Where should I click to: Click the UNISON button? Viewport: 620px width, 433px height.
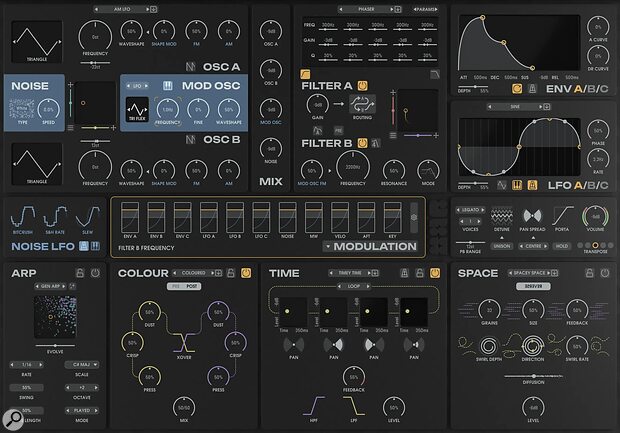501,246
